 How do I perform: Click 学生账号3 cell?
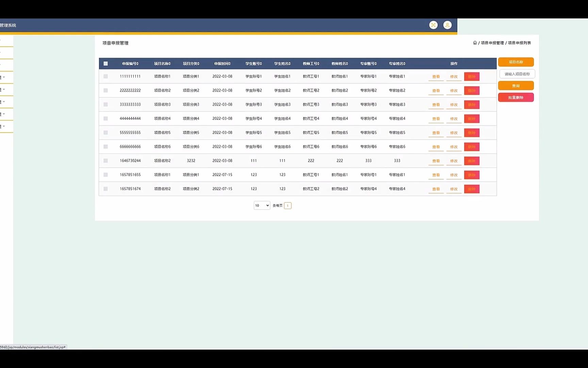[x=254, y=104]
